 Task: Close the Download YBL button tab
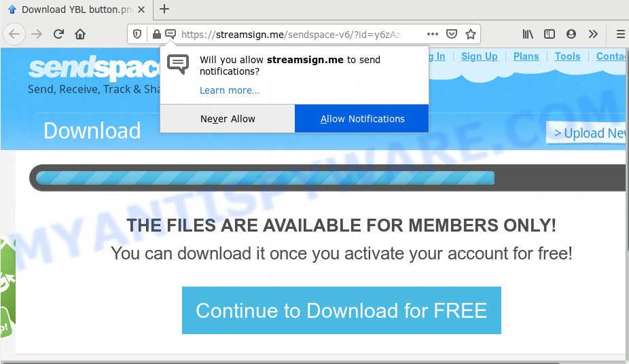point(141,10)
